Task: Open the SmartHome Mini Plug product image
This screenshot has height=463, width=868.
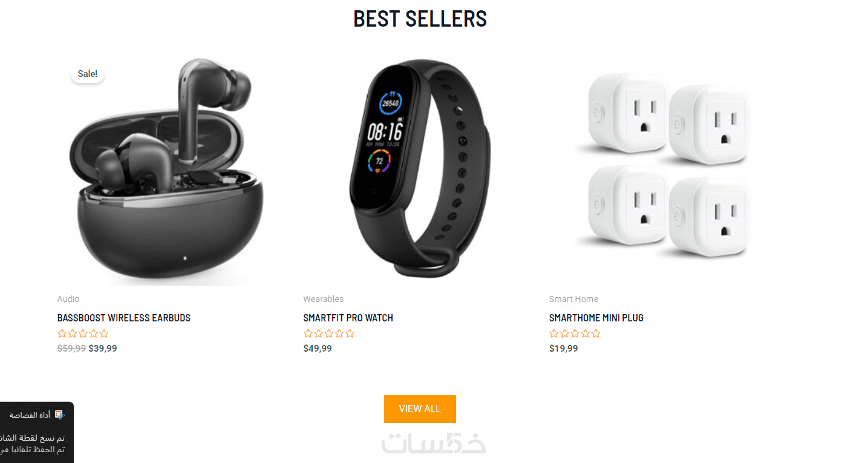Action: (662, 171)
